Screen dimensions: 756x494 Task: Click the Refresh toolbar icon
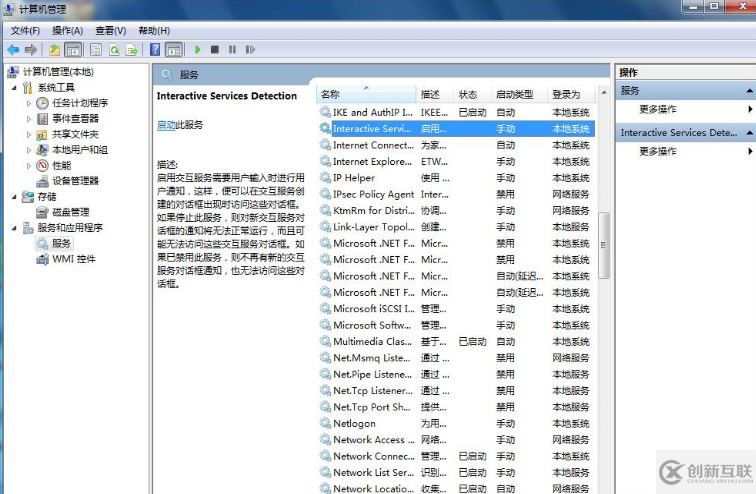tap(114, 50)
